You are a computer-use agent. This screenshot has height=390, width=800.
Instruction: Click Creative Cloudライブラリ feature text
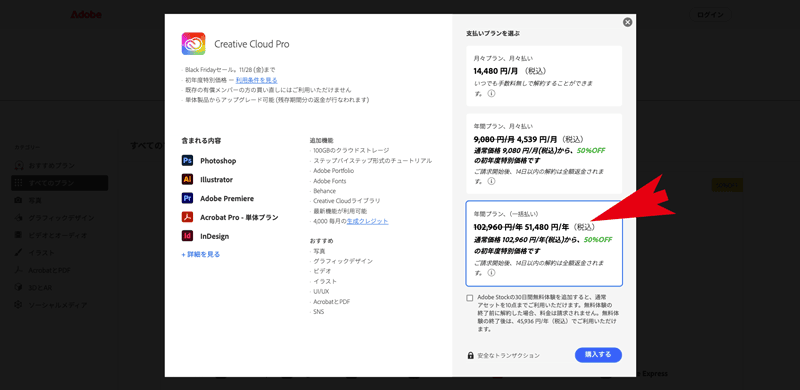click(346, 201)
